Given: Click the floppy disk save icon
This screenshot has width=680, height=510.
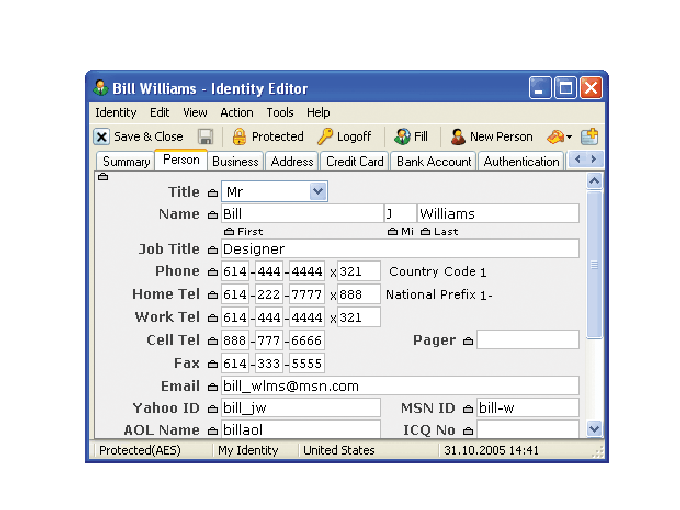Looking at the screenshot, I should point(205,137).
